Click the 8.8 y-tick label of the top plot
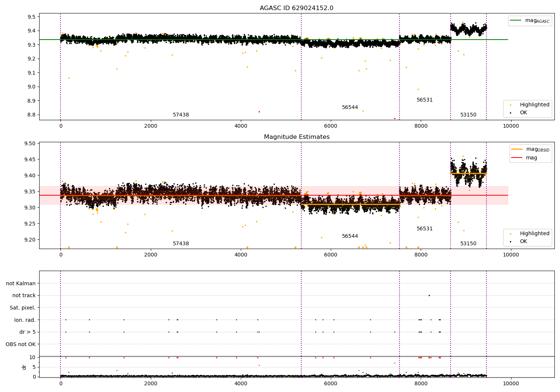 coord(32,115)
